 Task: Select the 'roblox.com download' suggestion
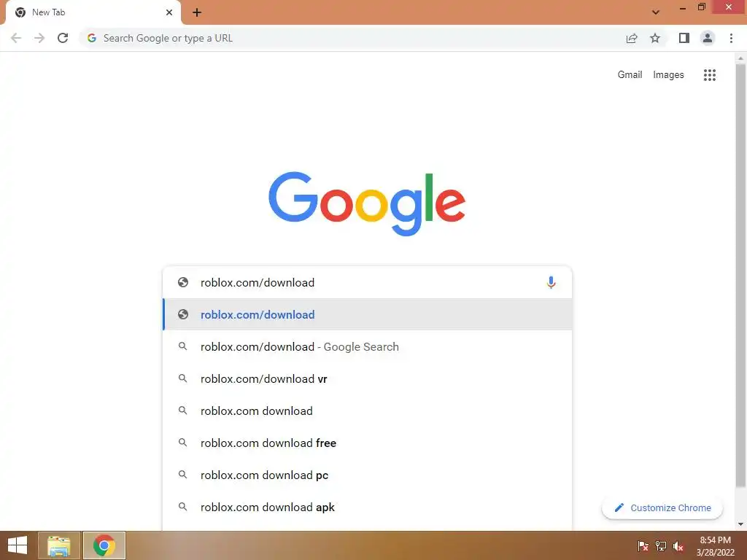[368, 411]
